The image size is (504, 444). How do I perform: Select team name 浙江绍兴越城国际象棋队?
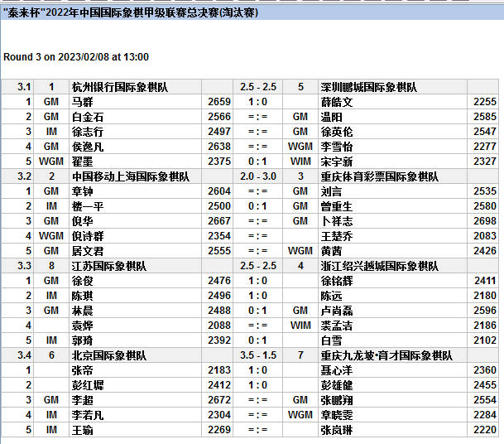[379, 266]
